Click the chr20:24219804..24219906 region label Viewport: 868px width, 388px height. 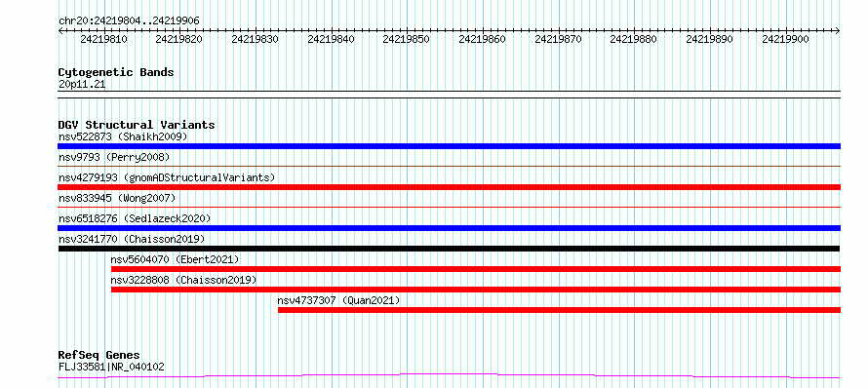pos(129,20)
